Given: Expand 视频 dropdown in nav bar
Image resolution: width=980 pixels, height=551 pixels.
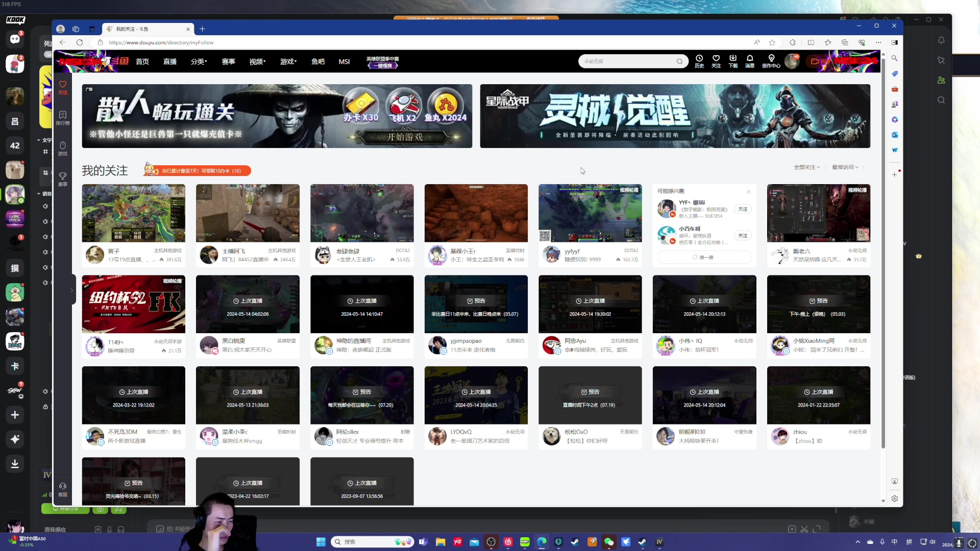Looking at the screenshot, I should [x=257, y=61].
